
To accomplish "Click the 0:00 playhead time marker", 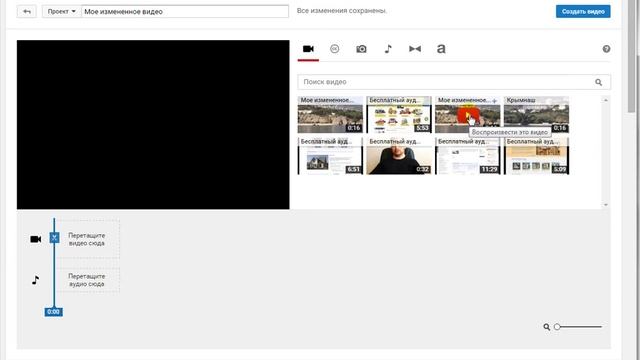I will click(x=53, y=312).
